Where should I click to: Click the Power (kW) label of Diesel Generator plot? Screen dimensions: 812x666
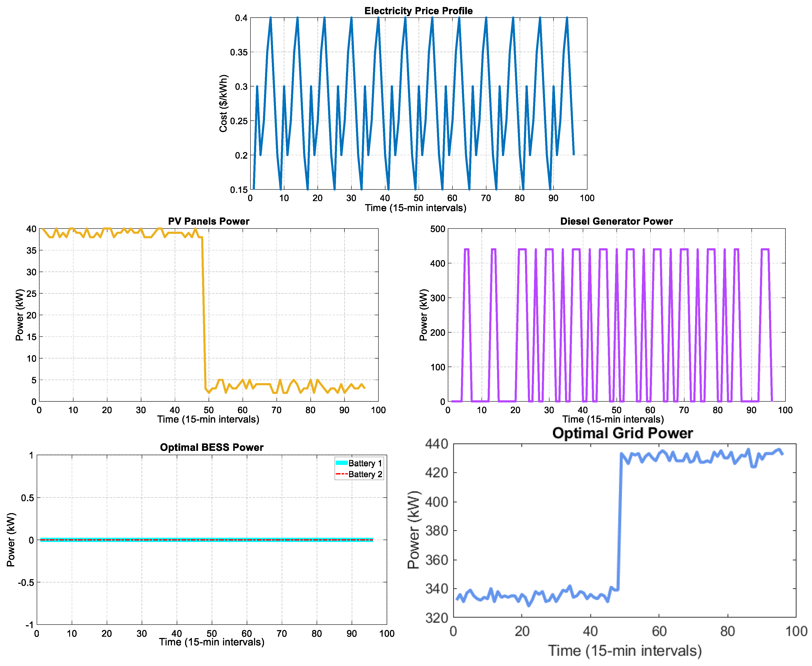point(423,315)
